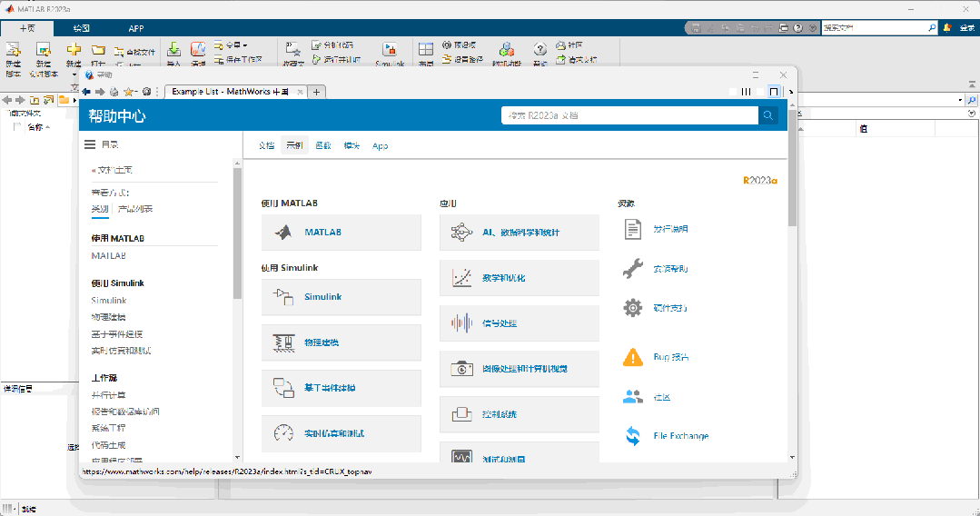The height and width of the screenshot is (516, 980).
Task: Click the help browser forward arrow
Action: click(x=100, y=92)
